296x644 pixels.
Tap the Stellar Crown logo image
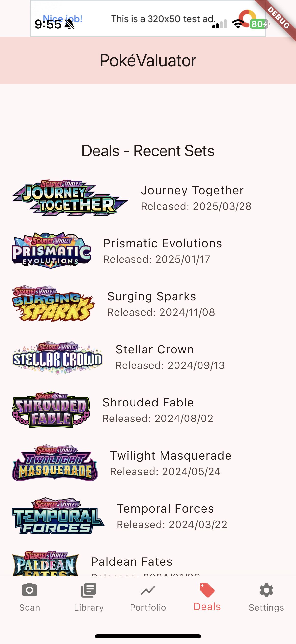[x=57, y=357]
